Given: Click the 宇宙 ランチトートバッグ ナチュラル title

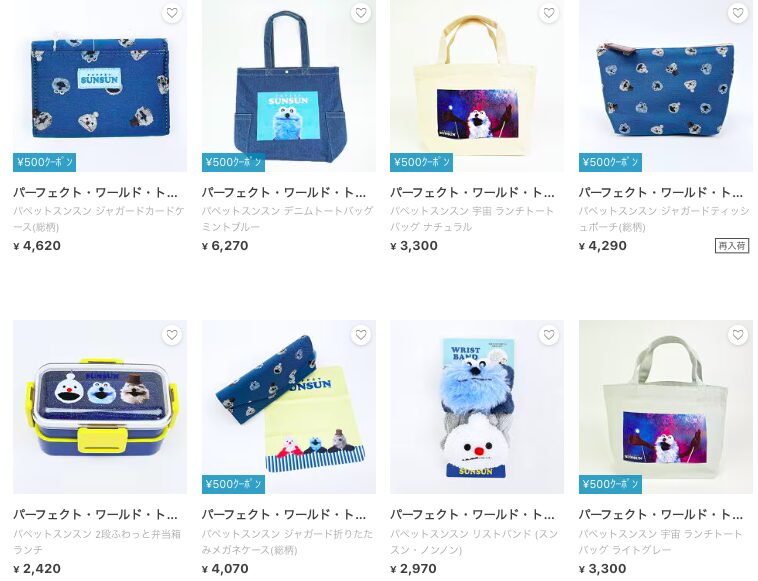Looking at the screenshot, I should pos(472,218).
